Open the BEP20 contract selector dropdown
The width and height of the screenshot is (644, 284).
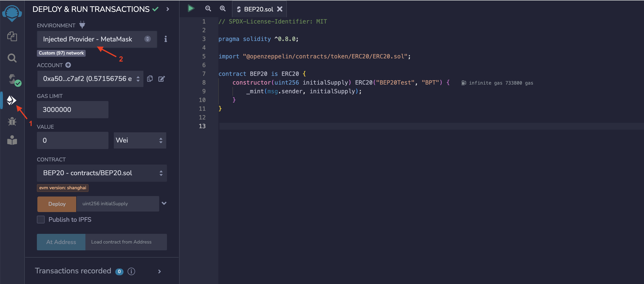pyautogui.click(x=102, y=173)
